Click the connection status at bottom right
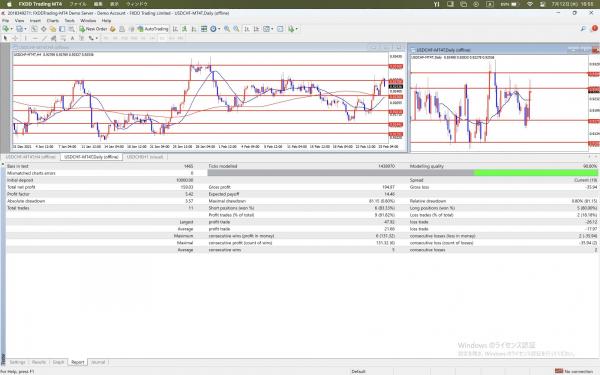The image size is (600, 375). [574, 371]
